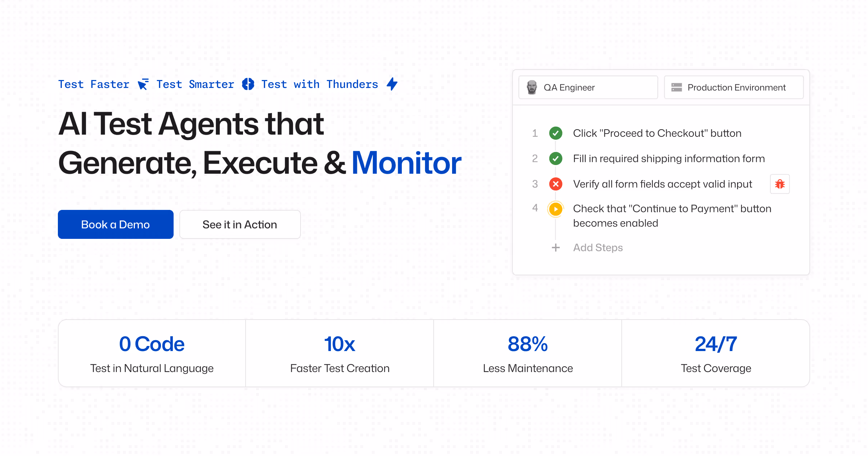
Task: Click the See it in Action button
Action: tap(240, 225)
